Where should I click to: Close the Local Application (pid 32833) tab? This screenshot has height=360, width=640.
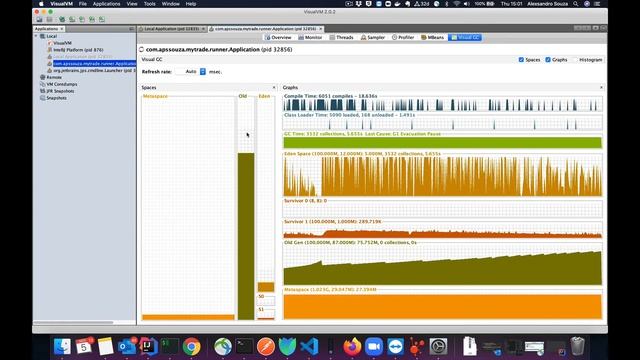(x=203, y=29)
